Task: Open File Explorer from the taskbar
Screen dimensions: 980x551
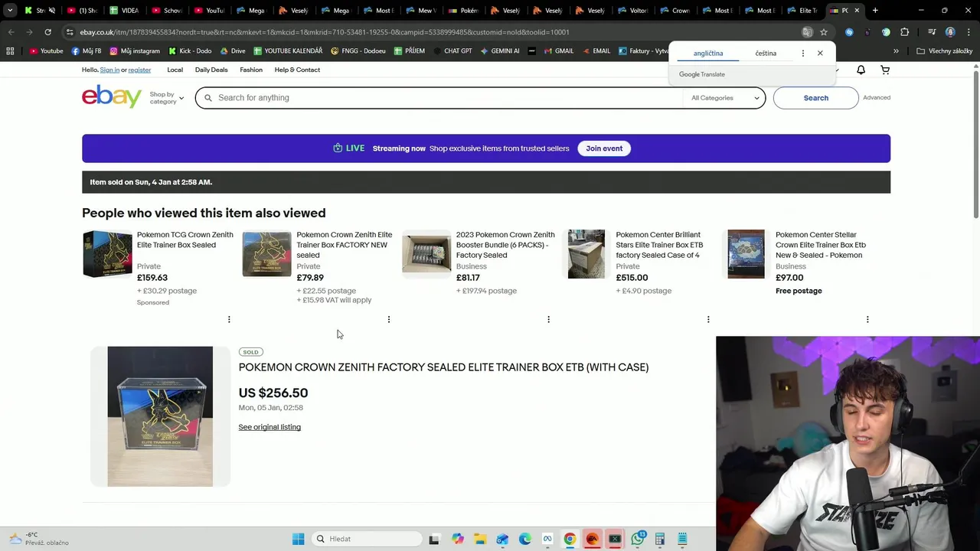Action: tap(479, 539)
